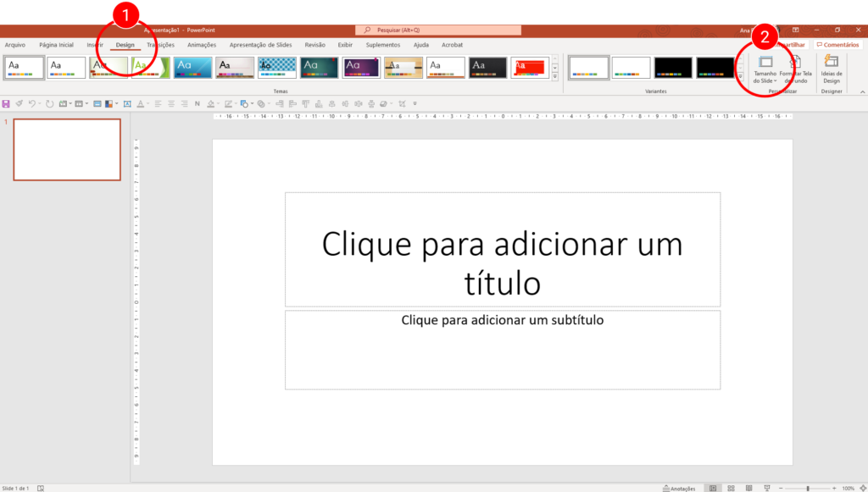Switch to Slide Sorter view in status bar
This screenshot has height=492, width=868.
click(x=730, y=488)
